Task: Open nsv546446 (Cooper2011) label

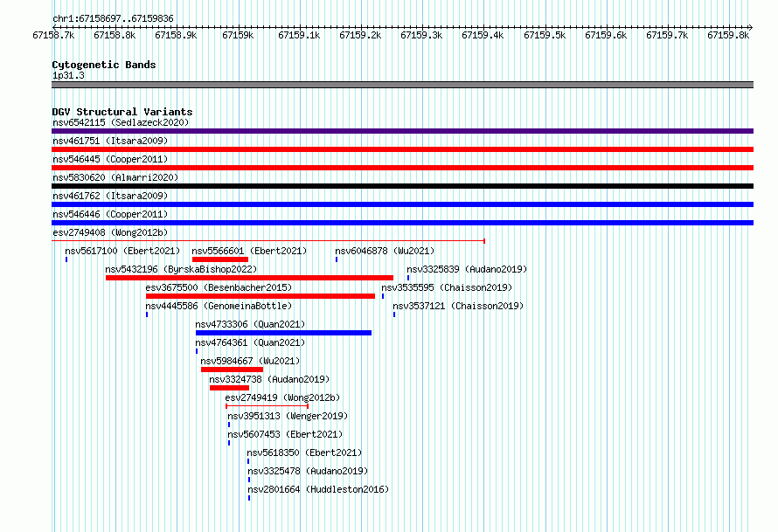Action: (x=110, y=214)
